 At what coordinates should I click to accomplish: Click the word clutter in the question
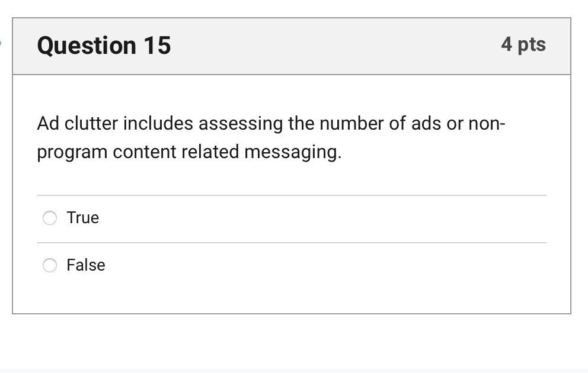point(89,124)
